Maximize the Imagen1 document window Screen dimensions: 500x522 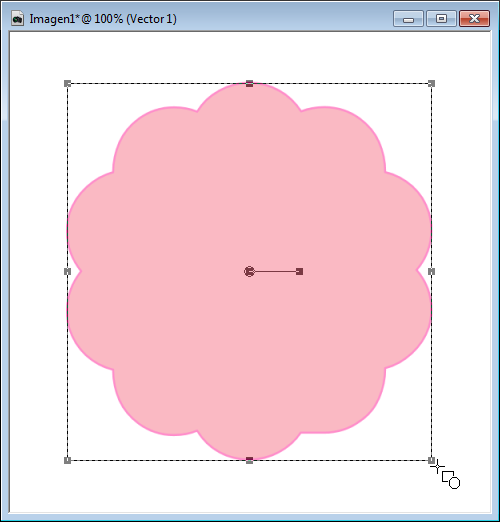click(x=441, y=18)
